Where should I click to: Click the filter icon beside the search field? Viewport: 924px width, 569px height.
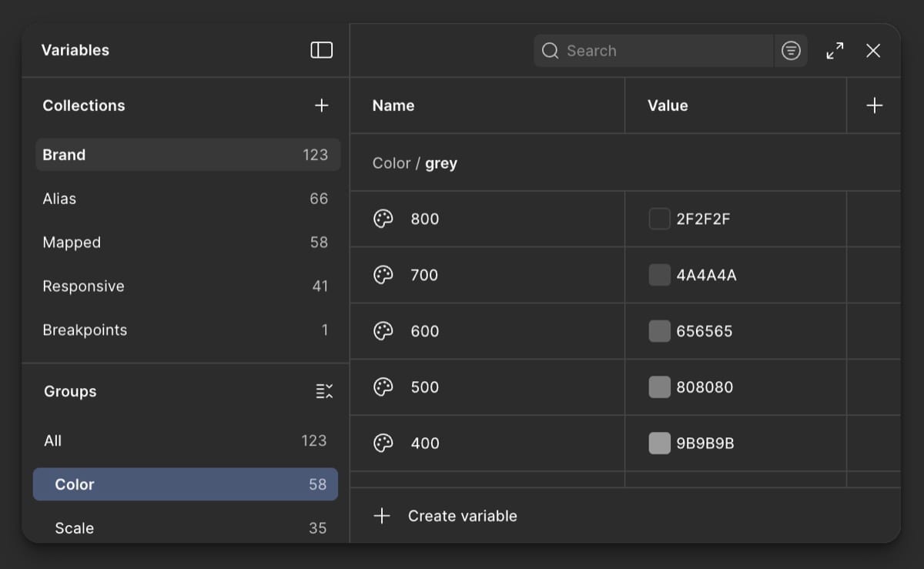coord(791,51)
